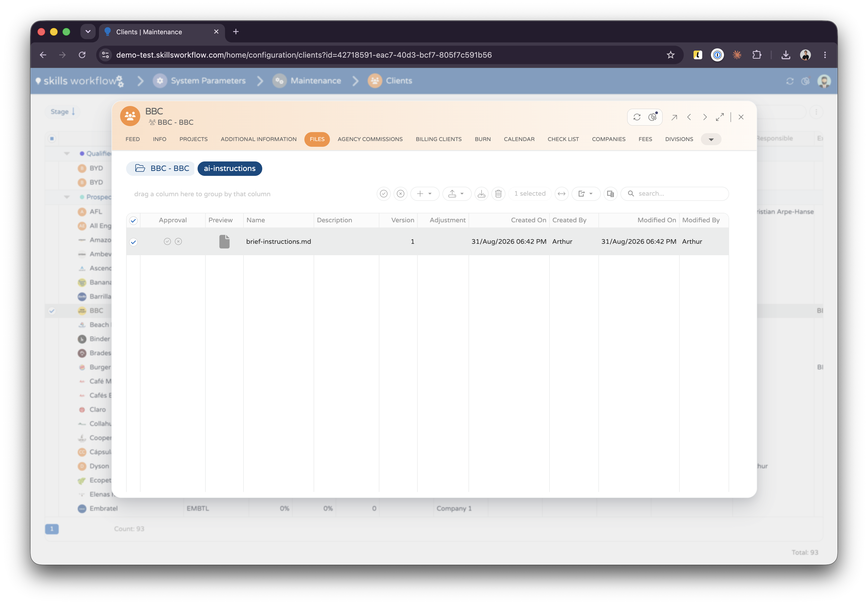Open the PROJECTS tab
The image size is (868, 605).
click(x=193, y=139)
